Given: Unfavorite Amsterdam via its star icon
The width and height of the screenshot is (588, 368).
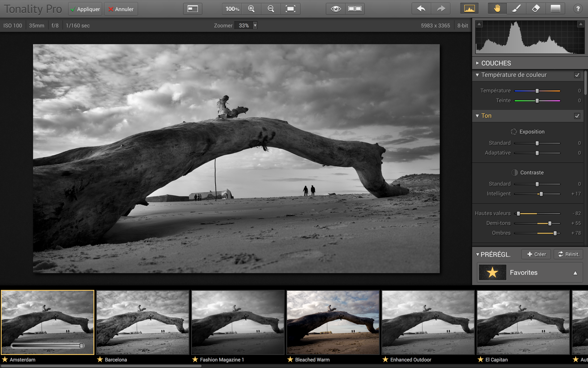Looking at the screenshot, I should tap(5, 360).
